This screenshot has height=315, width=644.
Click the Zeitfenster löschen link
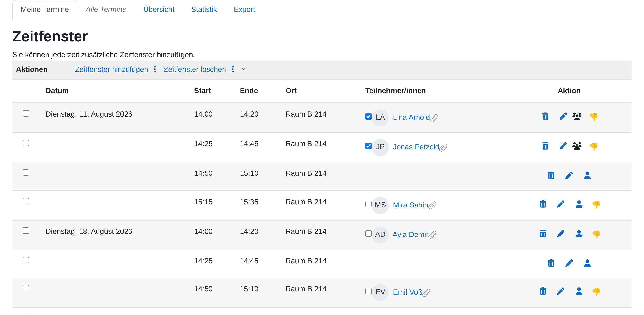[195, 69]
